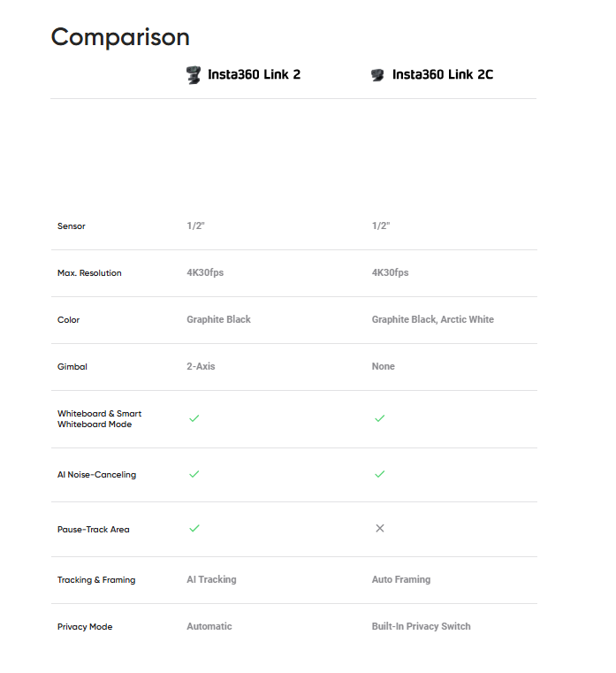Image resolution: width=616 pixels, height=673 pixels.
Task: Click the Auto Framing value
Action: [400, 579]
